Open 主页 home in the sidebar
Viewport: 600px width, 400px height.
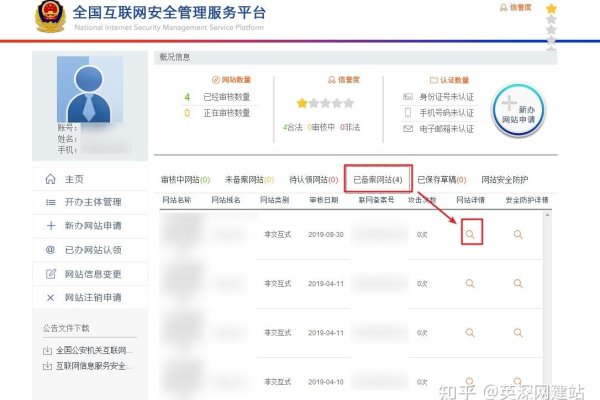(x=90, y=179)
